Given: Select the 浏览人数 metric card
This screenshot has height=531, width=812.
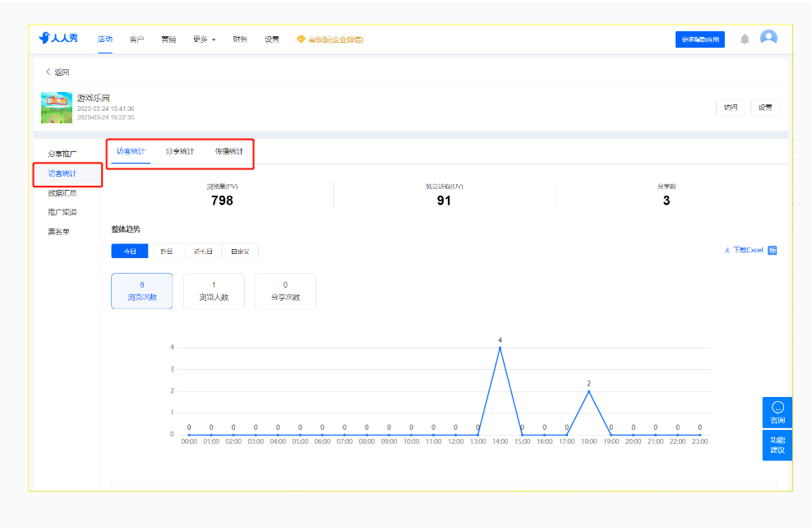Looking at the screenshot, I should 214,291.
